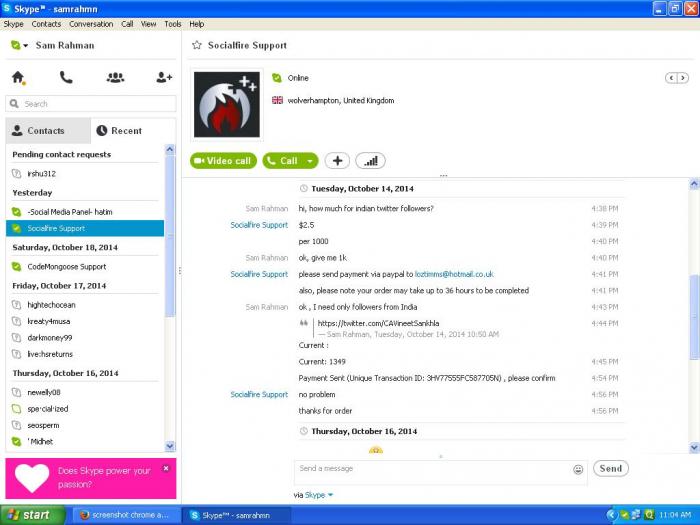Open the Tools menu
700x525 pixels.
coord(173,24)
